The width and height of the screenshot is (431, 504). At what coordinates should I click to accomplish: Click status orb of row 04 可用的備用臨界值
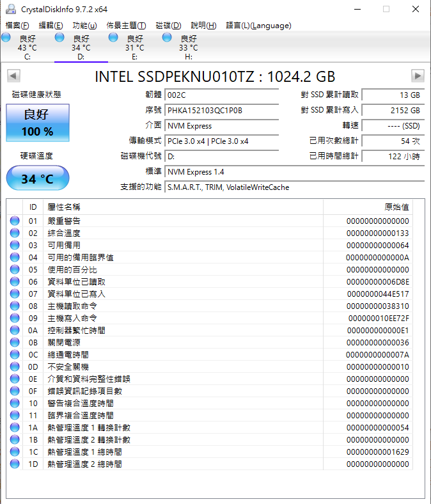click(15, 257)
